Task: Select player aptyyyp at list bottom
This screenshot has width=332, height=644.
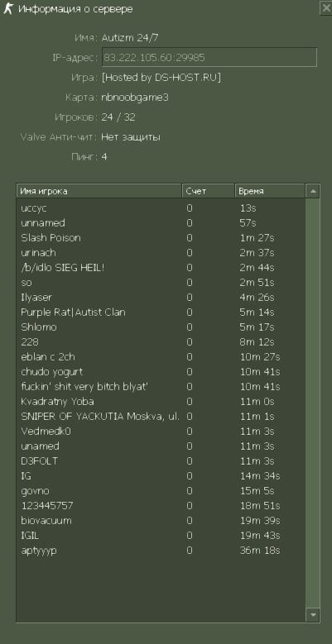Action: [x=161, y=551]
